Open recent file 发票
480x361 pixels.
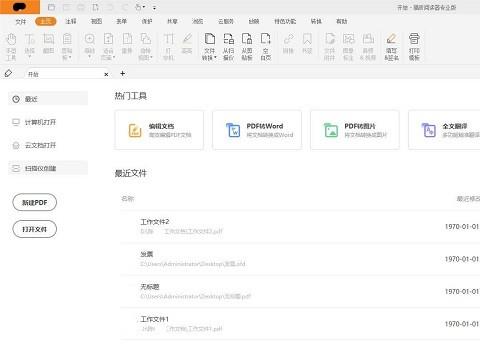[300, 259]
